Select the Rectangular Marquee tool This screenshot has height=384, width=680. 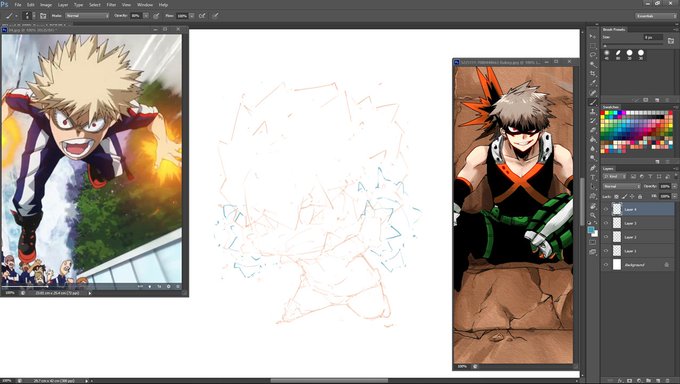point(593,46)
